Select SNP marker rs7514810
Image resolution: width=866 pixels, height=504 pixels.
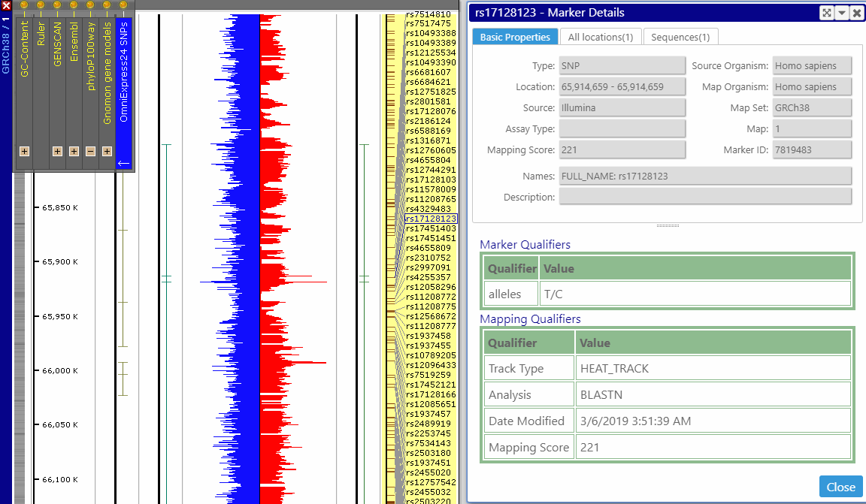tap(428, 14)
